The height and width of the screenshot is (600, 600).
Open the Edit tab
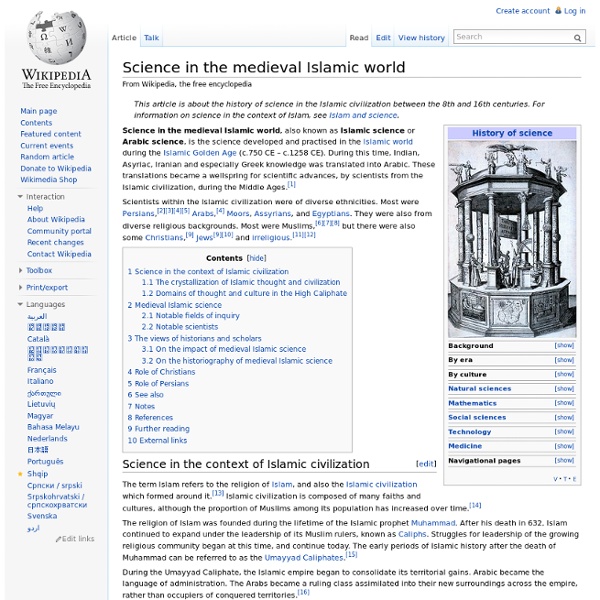[383, 38]
